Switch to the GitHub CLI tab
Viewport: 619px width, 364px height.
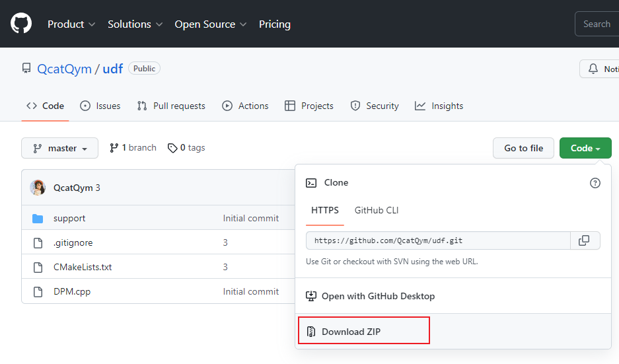tap(377, 210)
